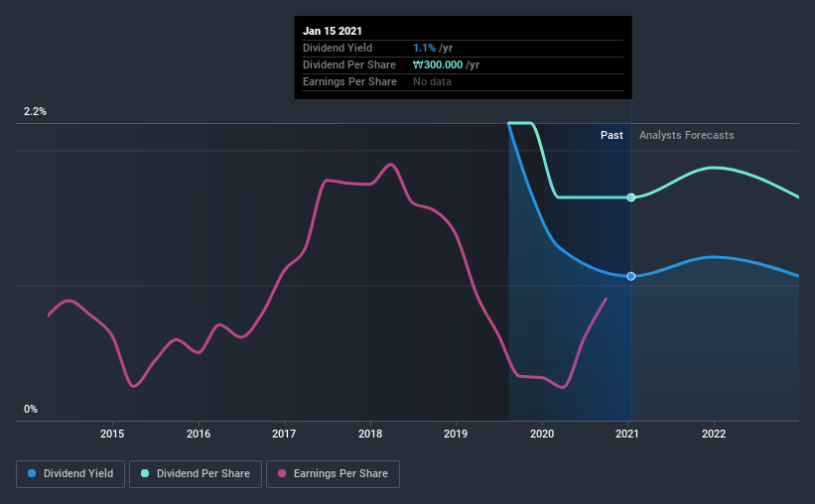
Task: Toggle the Dividend Per Share legend button
Action: click(x=196, y=474)
